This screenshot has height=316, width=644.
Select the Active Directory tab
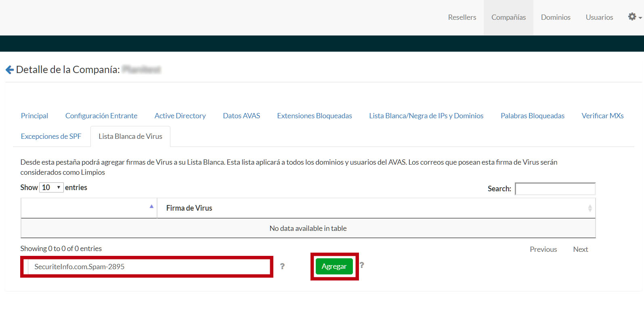click(180, 116)
